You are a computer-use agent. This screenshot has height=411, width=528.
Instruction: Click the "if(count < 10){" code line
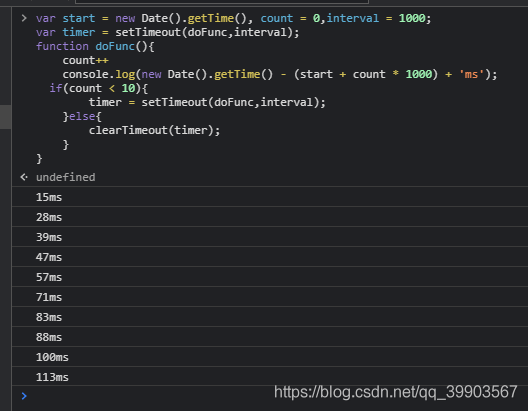(99, 88)
